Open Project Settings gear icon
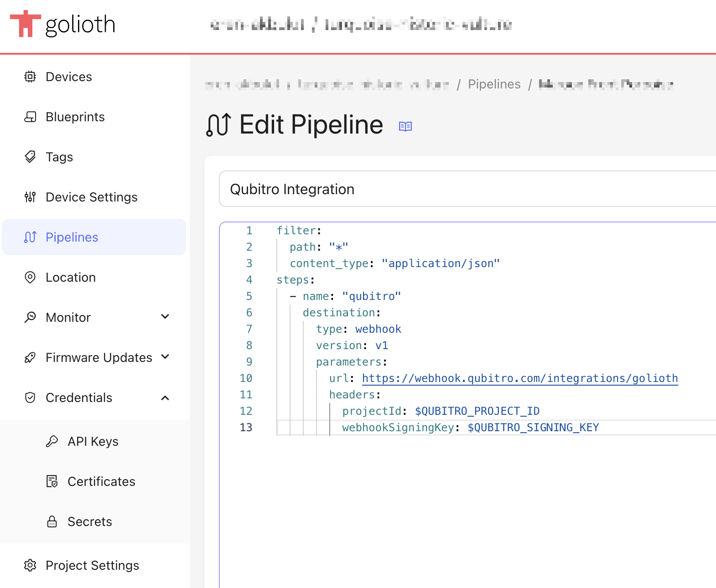 point(30,565)
